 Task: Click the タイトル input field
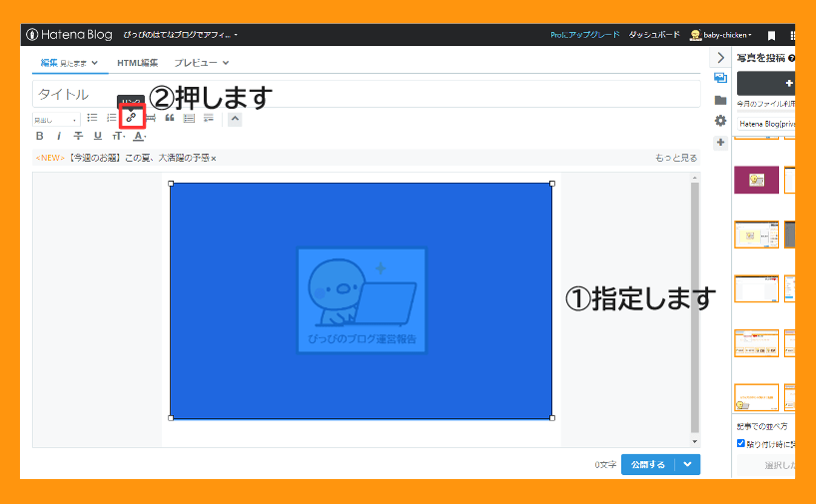pyautogui.click(x=367, y=94)
